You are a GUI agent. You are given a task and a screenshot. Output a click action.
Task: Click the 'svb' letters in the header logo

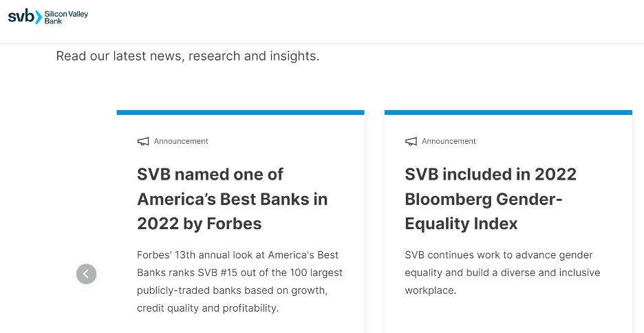(x=21, y=16)
